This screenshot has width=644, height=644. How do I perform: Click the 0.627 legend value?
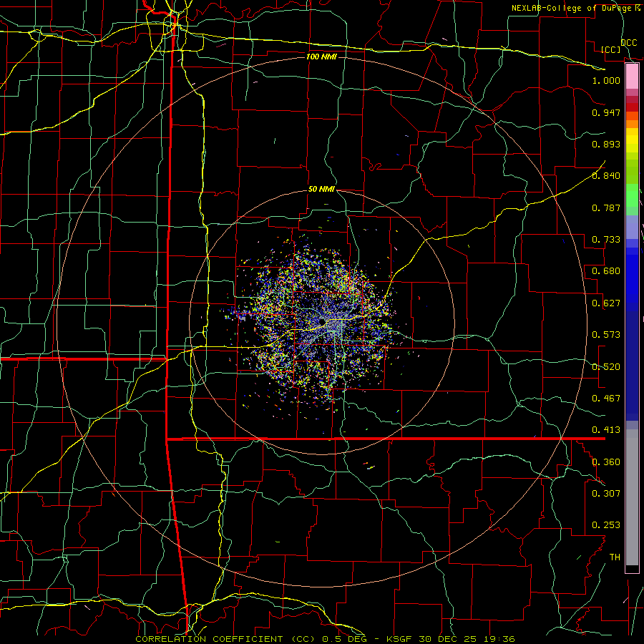[x=606, y=303]
